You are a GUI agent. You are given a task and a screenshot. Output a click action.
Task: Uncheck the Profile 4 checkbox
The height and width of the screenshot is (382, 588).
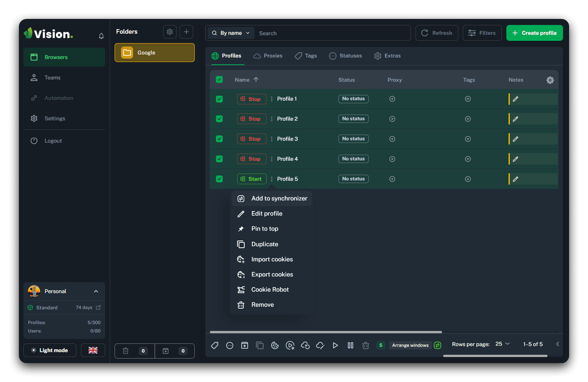pos(219,159)
